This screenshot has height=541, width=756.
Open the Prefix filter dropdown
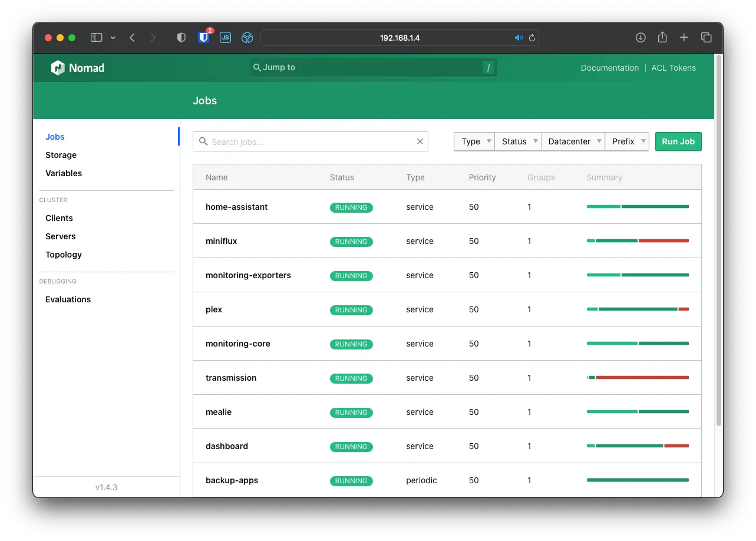(627, 141)
